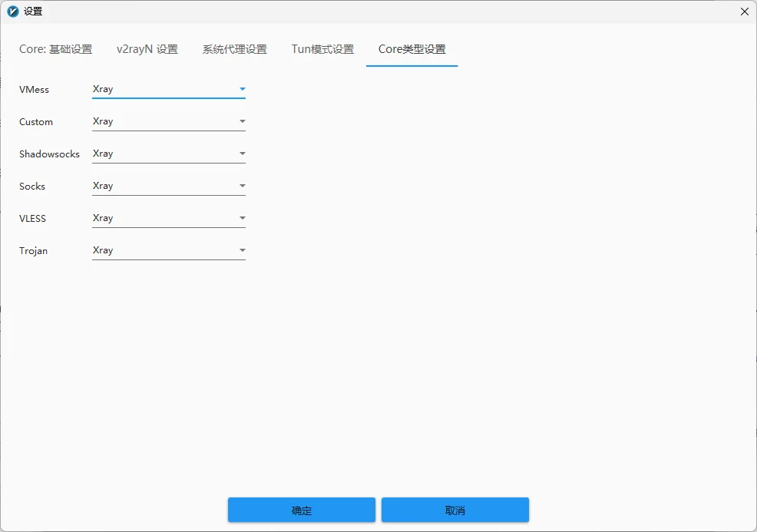This screenshot has height=532, width=757.
Task: Confirm settings with the 确定 button
Action: (301, 510)
